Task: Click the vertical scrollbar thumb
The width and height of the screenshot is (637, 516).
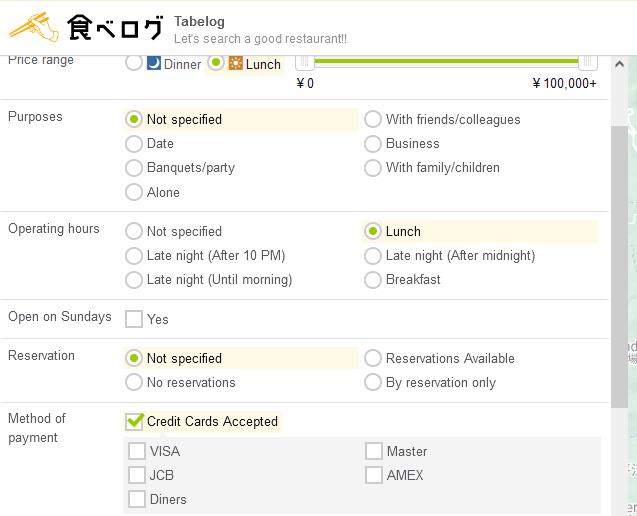Action: pos(619,267)
